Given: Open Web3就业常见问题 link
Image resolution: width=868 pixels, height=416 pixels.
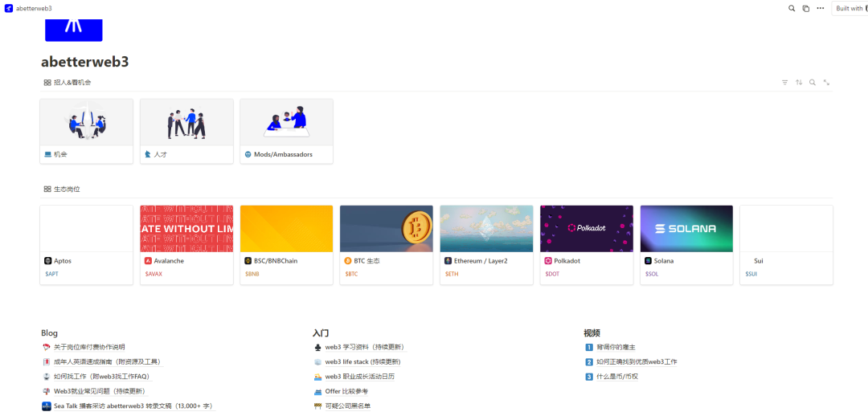Looking at the screenshot, I should [100, 391].
